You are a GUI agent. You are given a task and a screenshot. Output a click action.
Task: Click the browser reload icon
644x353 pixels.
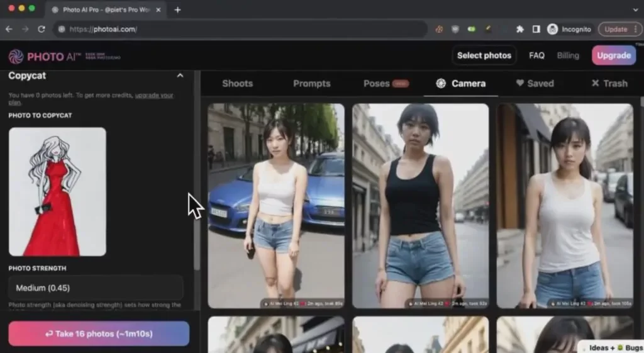point(42,29)
